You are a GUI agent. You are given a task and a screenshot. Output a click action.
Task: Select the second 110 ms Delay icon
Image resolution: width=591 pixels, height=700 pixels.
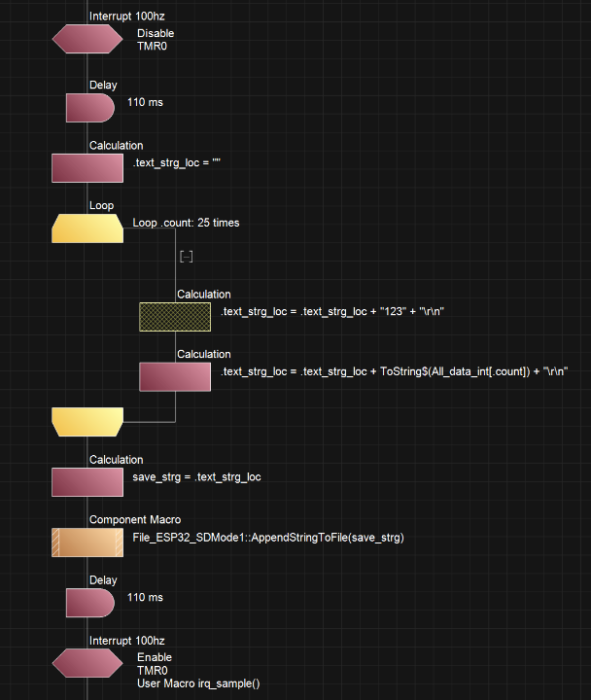click(90, 603)
